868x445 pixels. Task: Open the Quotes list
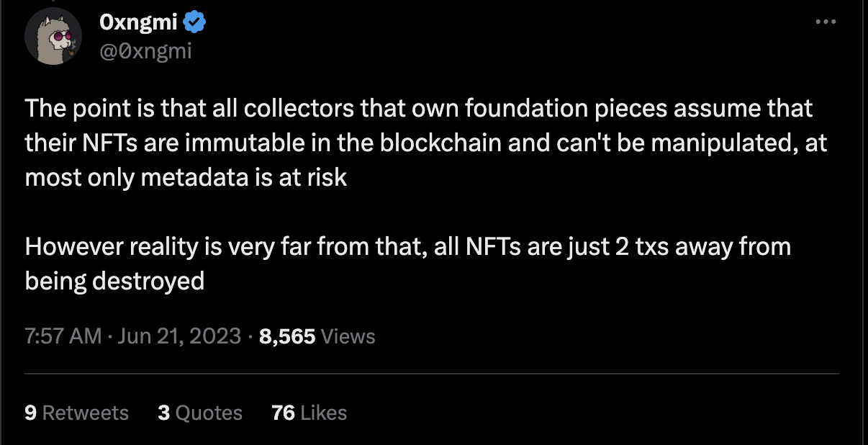pyautogui.click(x=209, y=413)
